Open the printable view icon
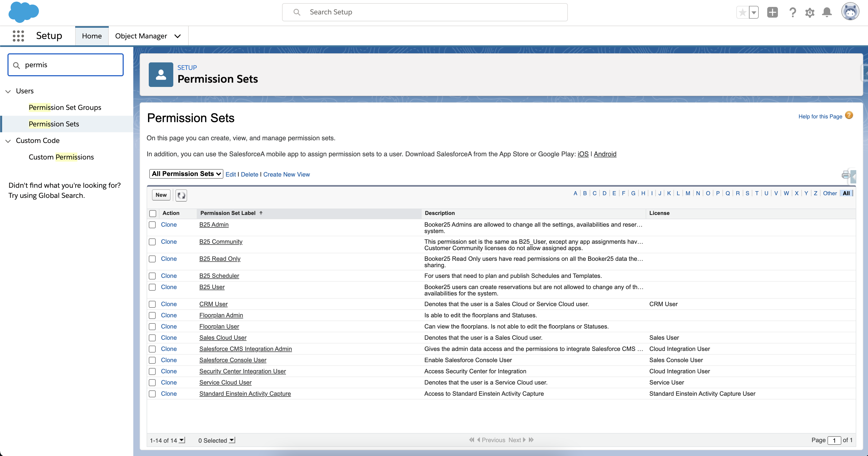This screenshot has height=456, width=868. click(846, 175)
